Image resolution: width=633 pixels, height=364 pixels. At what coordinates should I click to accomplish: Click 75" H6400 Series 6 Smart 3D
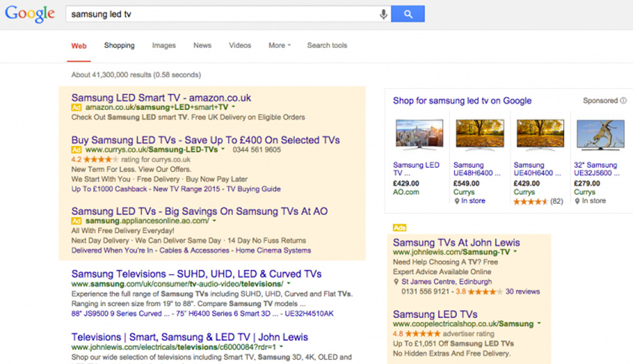click(227, 313)
